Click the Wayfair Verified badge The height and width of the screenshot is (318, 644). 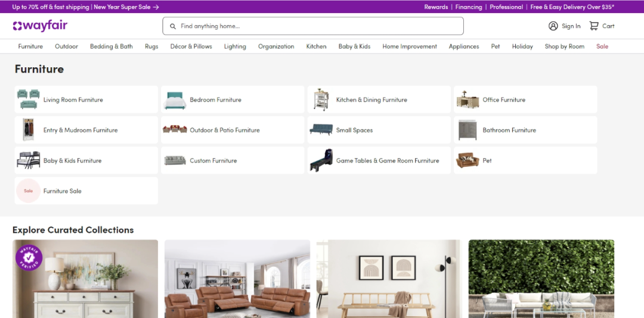click(29, 258)
